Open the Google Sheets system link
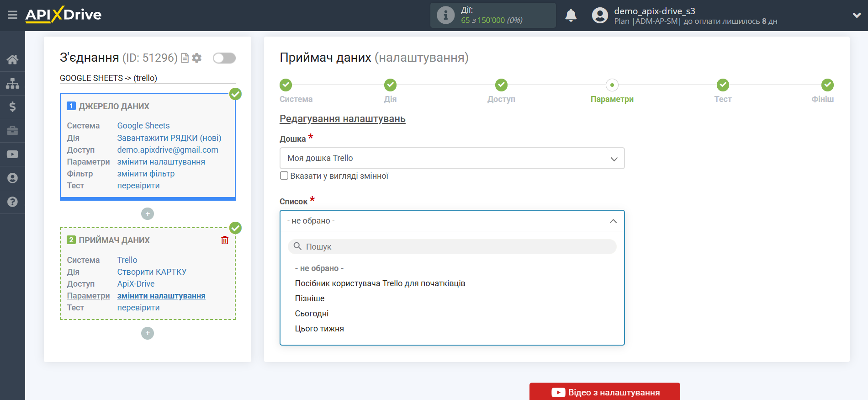The height and width of the screenshot is (400, 868). coord(143,126)
